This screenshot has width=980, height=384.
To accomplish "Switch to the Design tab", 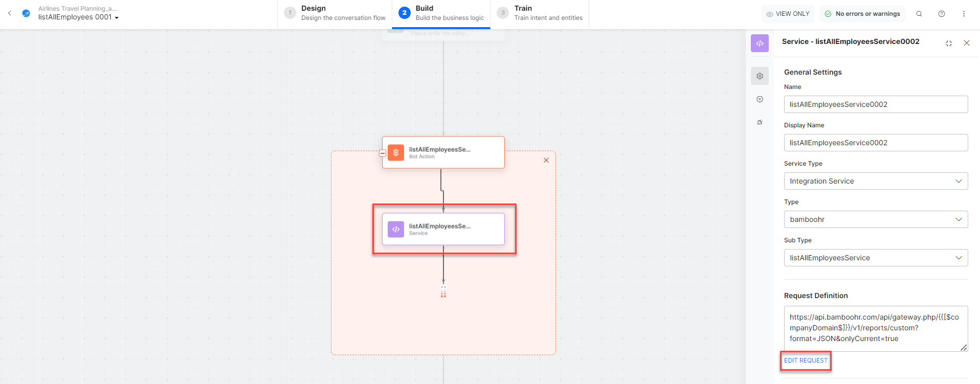I will (x=336, y=13).
